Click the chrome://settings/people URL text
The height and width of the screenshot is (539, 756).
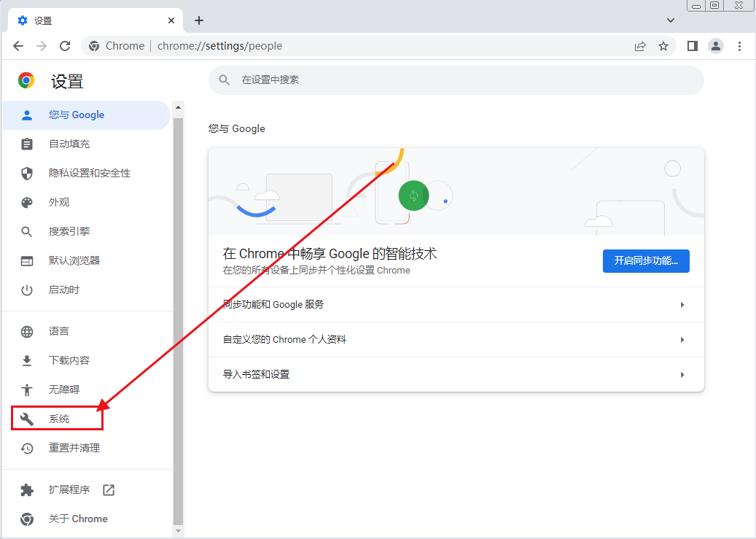220,46
